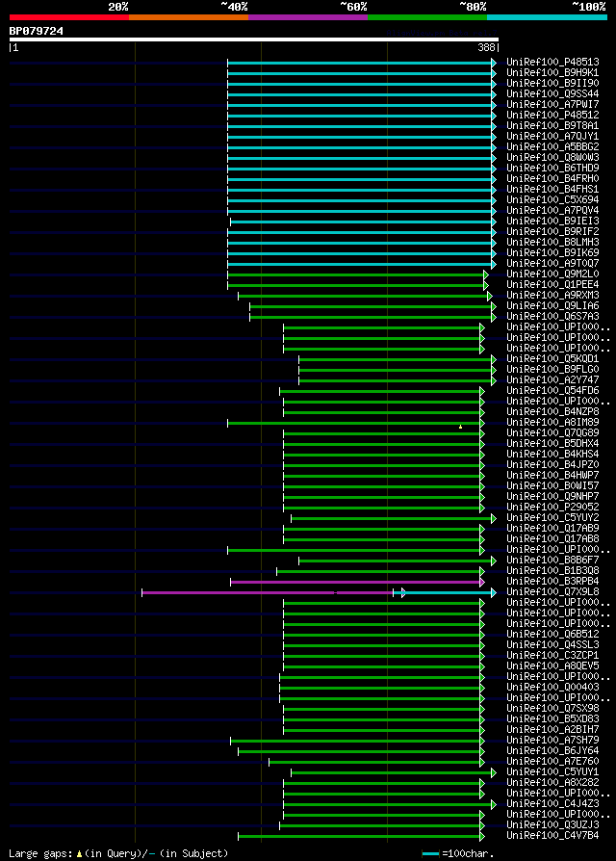Click the Large gaps legend text
Image resolution: width=616 pixels, height=861 pixels.
coord(118,853)
